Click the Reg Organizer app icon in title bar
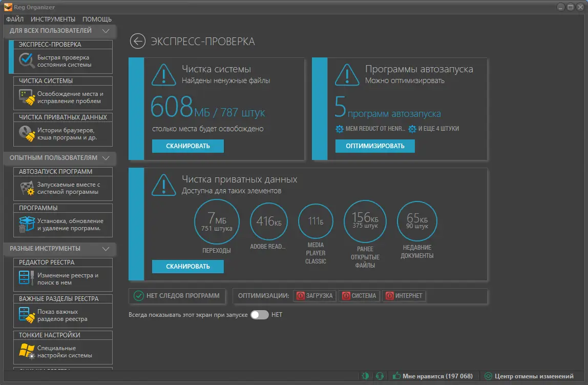This screenshot has width=588, height=385. [x=8, y=7]
